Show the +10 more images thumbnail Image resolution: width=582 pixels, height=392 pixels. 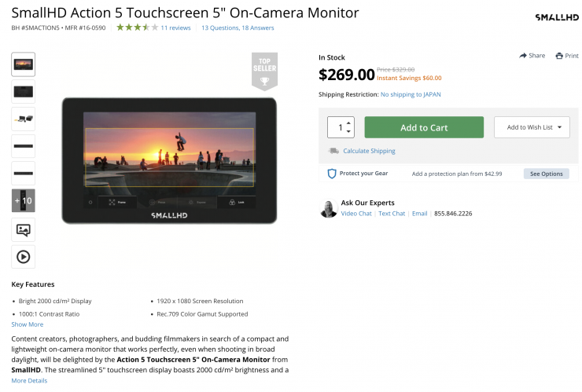[24, 200]
